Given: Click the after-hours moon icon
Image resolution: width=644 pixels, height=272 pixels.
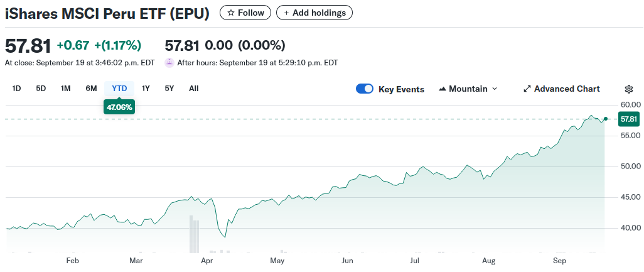Looking at the screenshot, I should pyautogui.click(x=169, y=63).
